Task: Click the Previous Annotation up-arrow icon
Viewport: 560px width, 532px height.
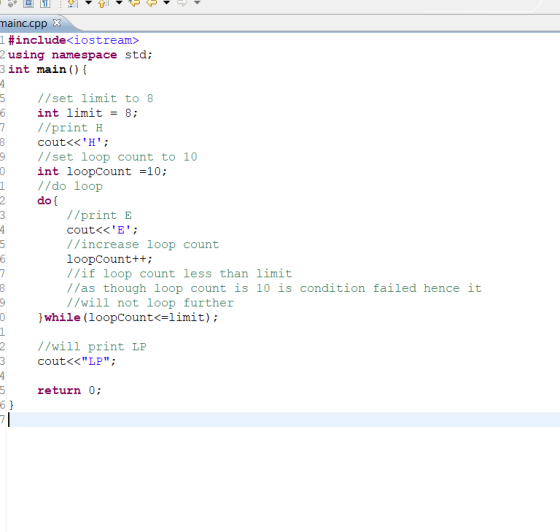Action: [x=103, y=3]
